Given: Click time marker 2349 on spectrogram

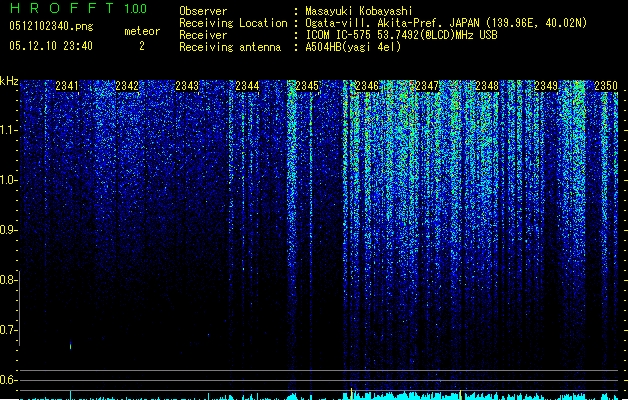Looking at the screenshot, I should pos(546,86).
